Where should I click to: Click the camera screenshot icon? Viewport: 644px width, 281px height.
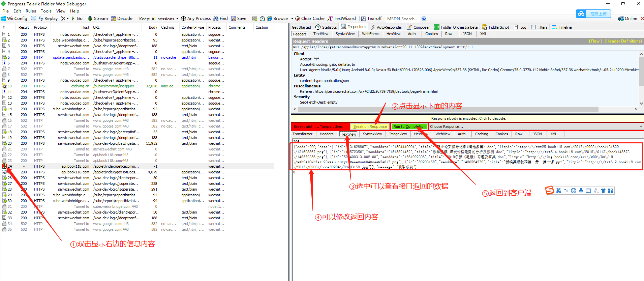pos(254,19)
